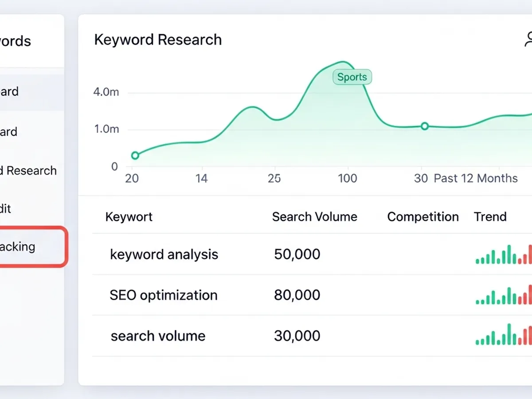The image size is (532, 399).
Task: Open the audit sidebar item
Action: (13, 209)
